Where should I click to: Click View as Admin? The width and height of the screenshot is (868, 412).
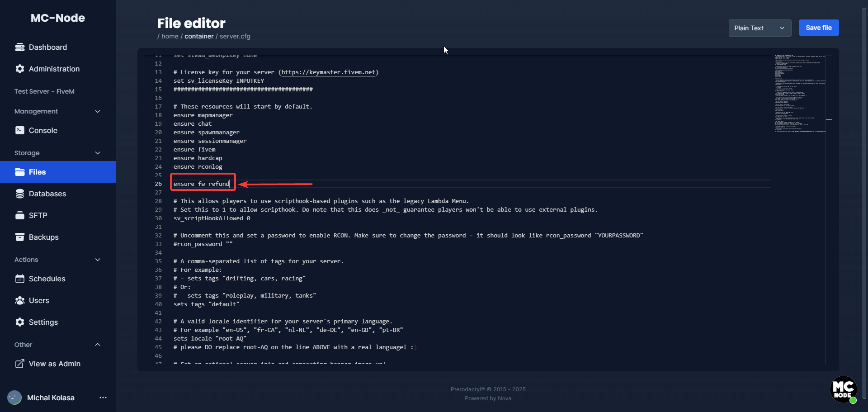click(58, 364)
